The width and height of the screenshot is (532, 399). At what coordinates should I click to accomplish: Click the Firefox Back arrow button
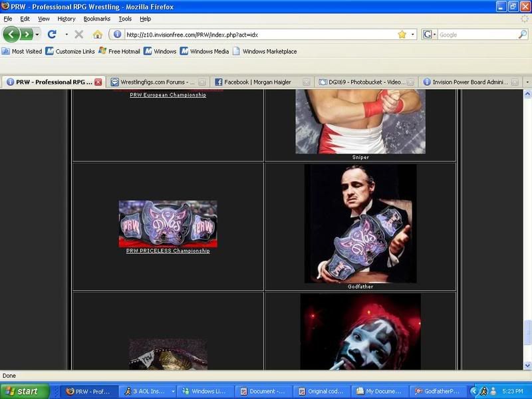tap(11, 34)
